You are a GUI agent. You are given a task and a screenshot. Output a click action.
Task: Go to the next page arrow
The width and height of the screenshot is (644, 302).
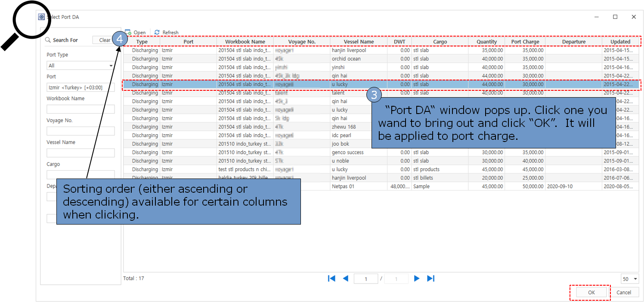pyautogui.click(x=416, y=278)
